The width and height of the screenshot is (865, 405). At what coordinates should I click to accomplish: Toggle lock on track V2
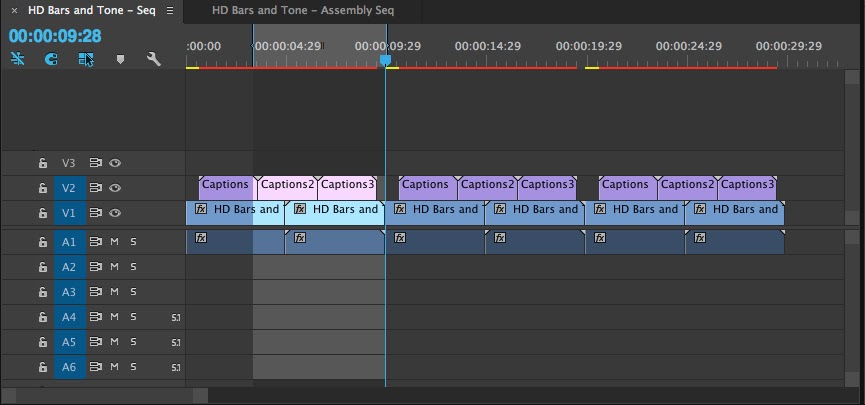pos(42,188)
